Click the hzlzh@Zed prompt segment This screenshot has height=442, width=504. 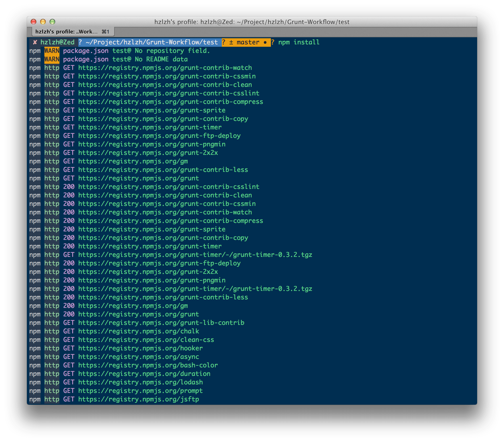(x=57, y=42)
